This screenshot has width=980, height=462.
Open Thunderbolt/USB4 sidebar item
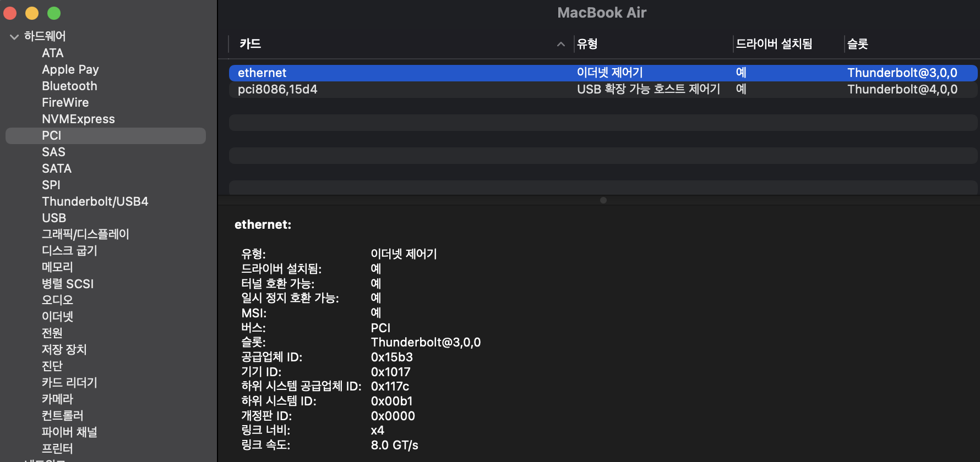[x=95, y=201]
